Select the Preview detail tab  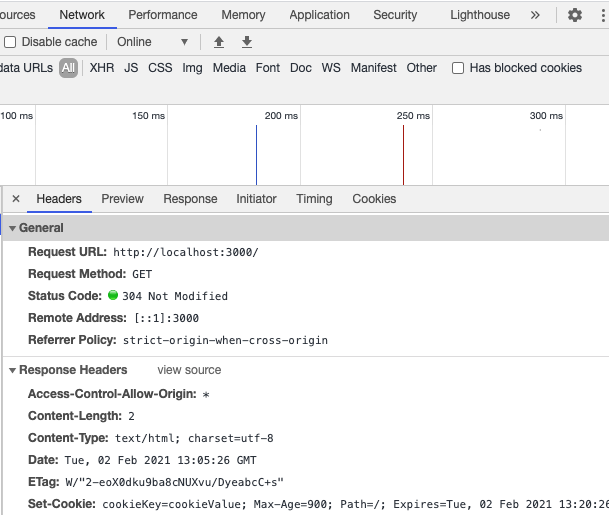[122, 199]
